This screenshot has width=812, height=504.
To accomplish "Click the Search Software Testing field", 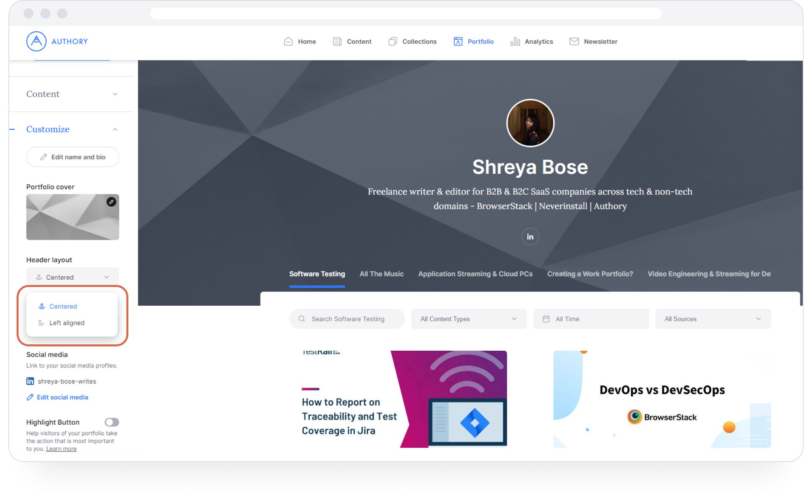I will 347,319.
